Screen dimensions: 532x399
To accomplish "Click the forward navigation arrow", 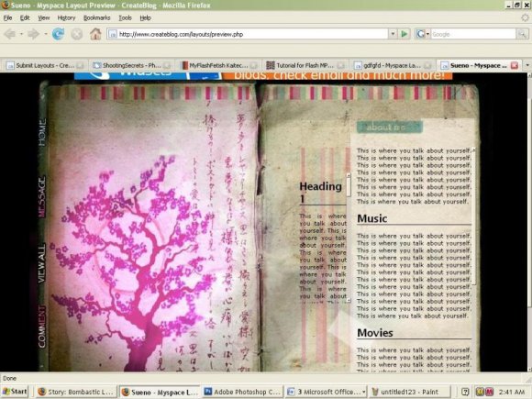I will [x=34, y=34].
